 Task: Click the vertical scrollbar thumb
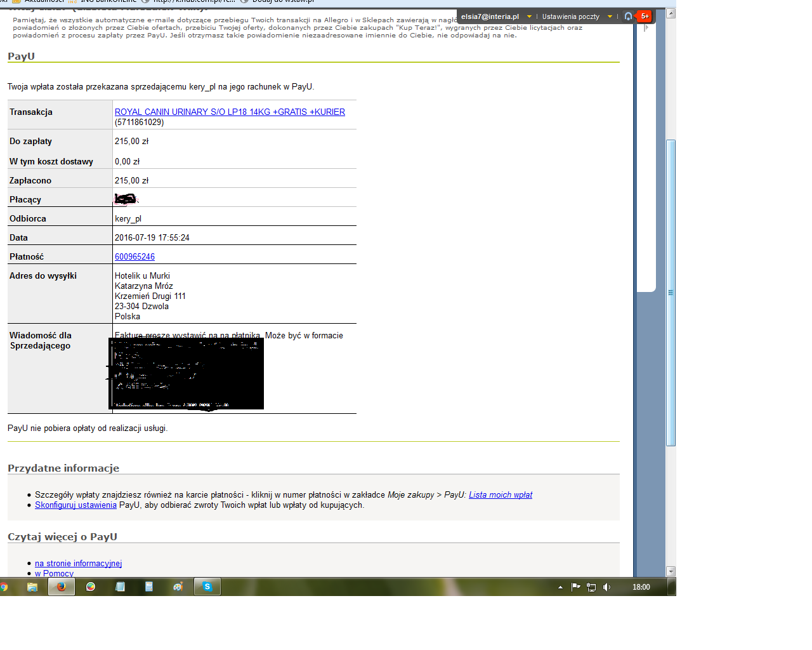(671, 293)
